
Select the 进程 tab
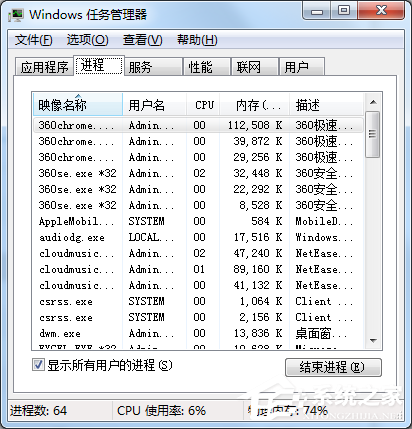(99, 65)
